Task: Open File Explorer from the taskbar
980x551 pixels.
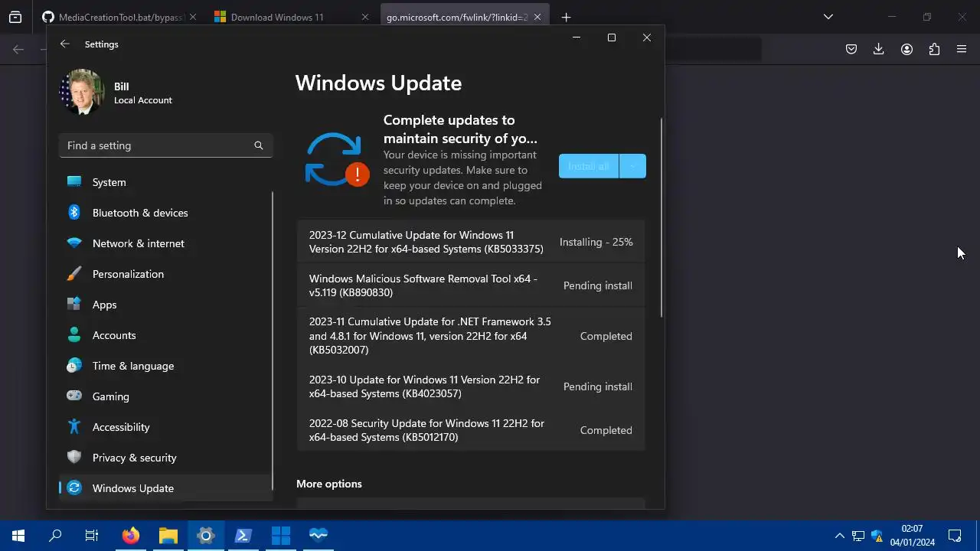Action: pos(168,536)
